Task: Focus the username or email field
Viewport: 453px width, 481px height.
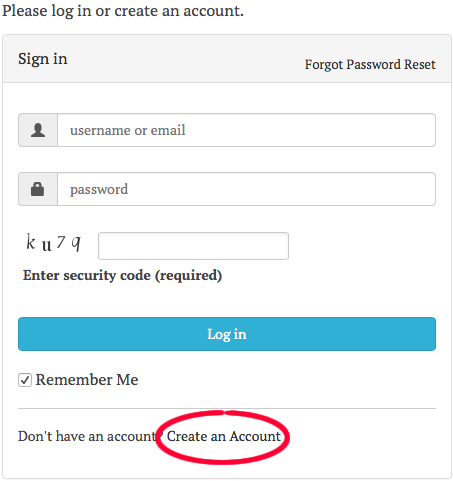Action: click(x=246, y=130)
